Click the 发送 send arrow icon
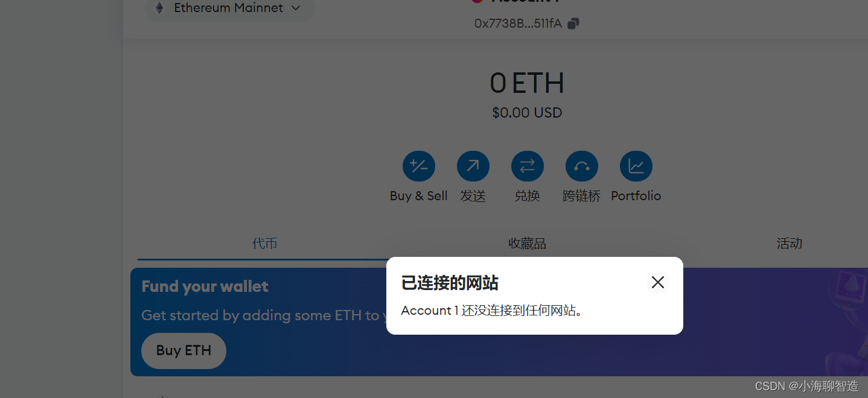Viewport: 868px width, 398px height. pos(473,166)
